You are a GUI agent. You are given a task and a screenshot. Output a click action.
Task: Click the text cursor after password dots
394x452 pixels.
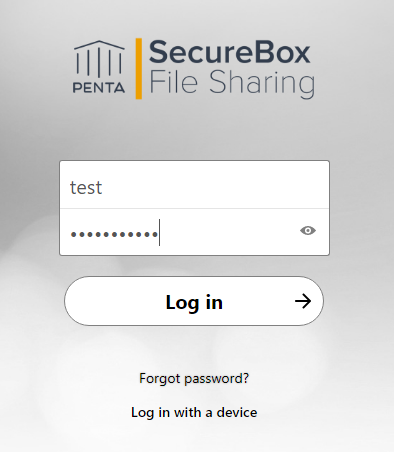tap(160, 232)
